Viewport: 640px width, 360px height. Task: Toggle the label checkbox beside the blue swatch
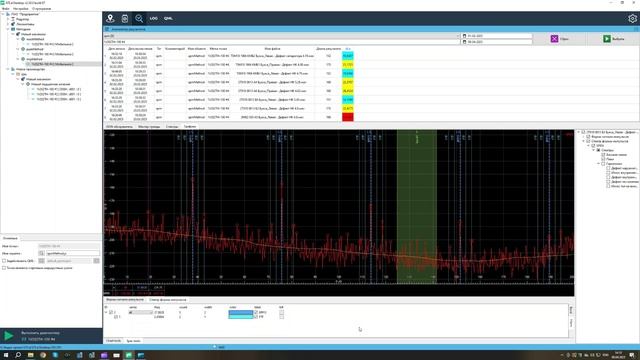coord(256,312)
